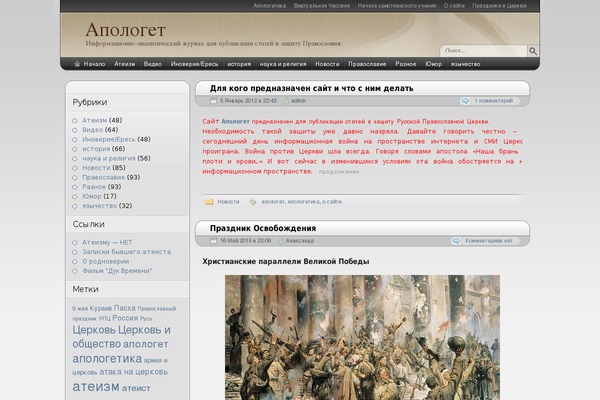Click the comment bubble icon for 1 комментарий

click(465, 101)
